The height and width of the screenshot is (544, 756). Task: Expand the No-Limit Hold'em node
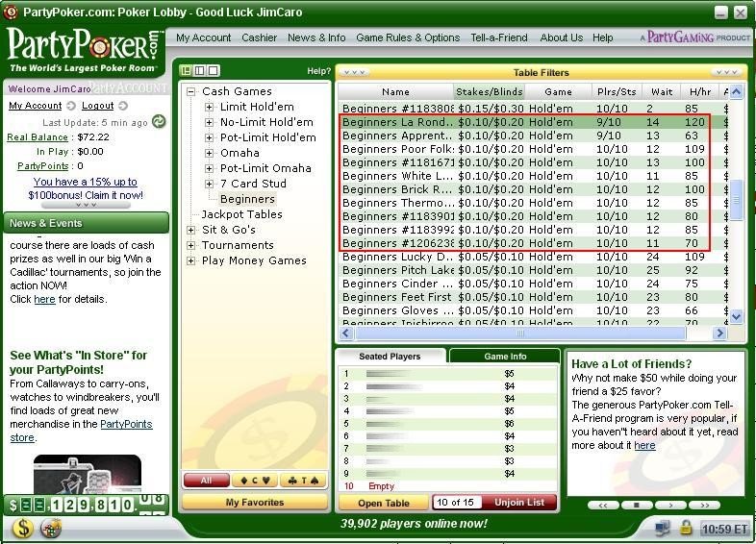(210, 122)
